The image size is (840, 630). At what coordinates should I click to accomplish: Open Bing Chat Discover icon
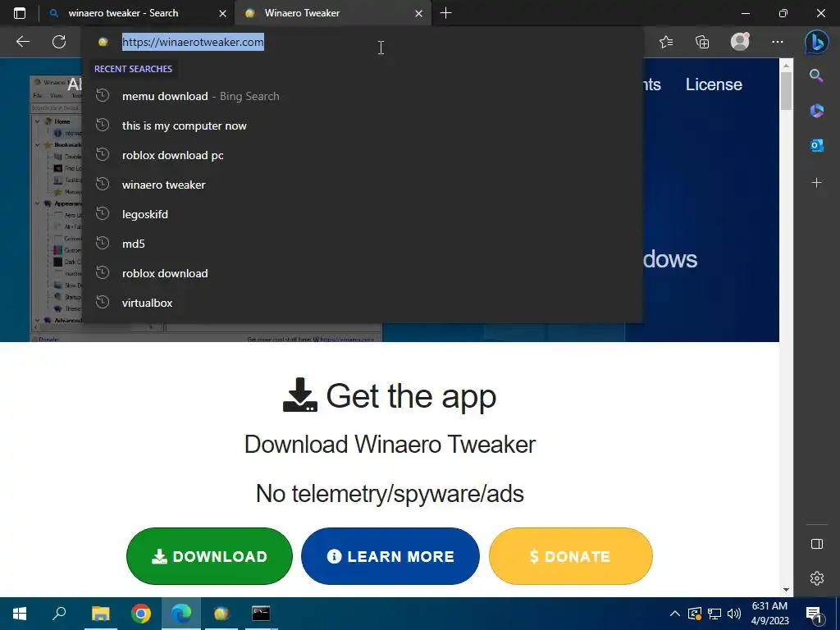point(816,43)
